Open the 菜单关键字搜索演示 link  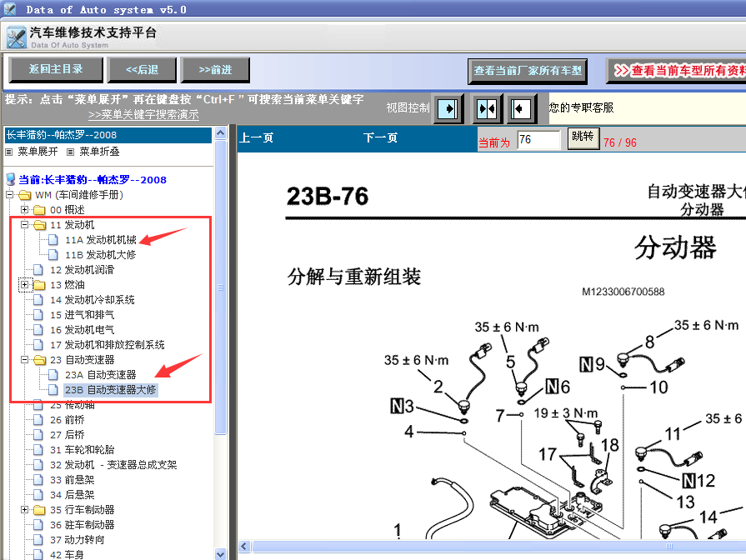point(143,115)
